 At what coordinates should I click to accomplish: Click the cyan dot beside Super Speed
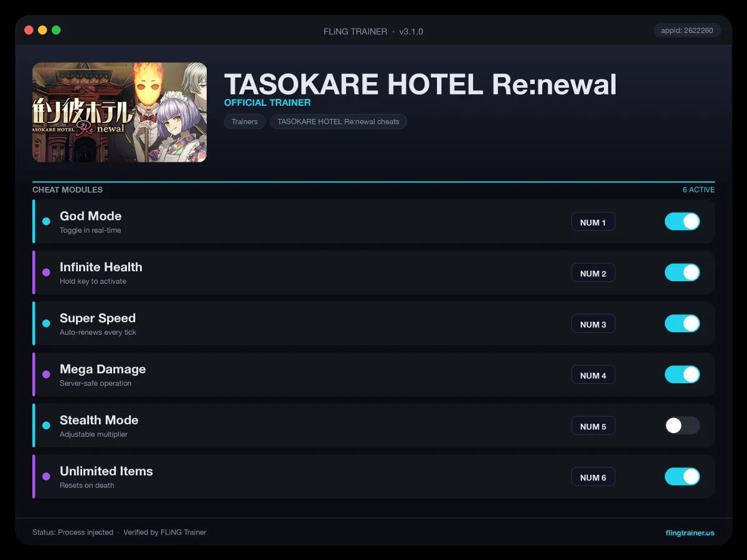point(46,324)
